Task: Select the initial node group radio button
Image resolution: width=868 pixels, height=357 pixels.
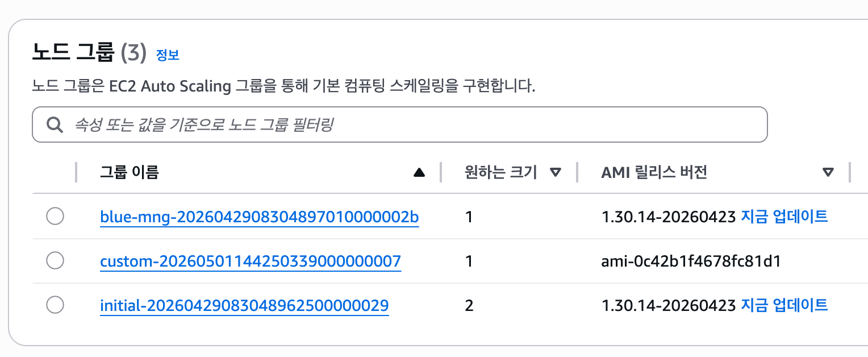Action: (x=55, y=305)
